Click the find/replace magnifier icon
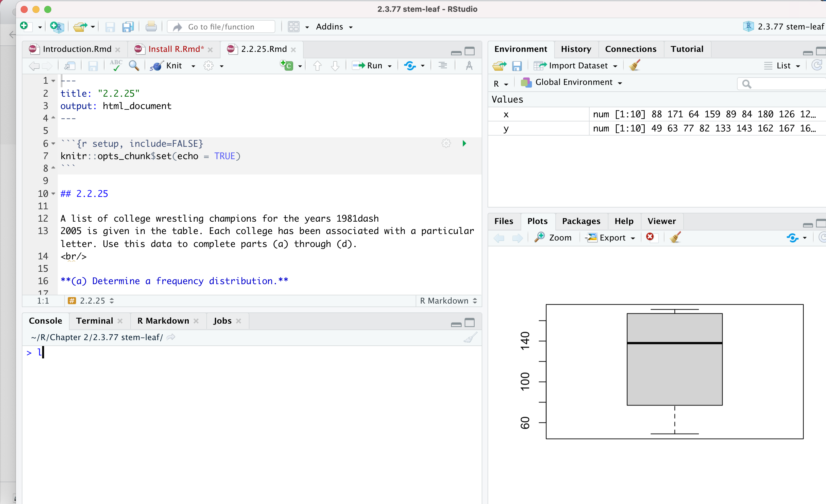This screenshot has height=504, width=826. point(134,66)
